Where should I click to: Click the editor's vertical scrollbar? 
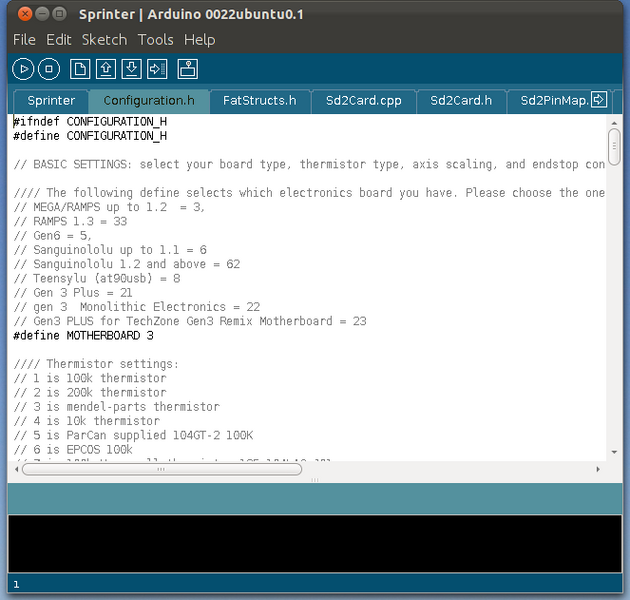click(x=614, y=146)
